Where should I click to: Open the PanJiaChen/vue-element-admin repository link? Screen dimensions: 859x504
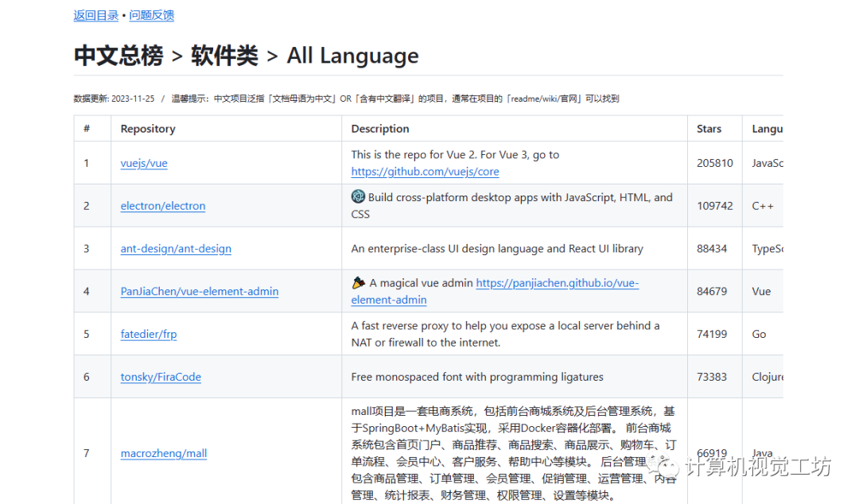pyautogui.click(x=200, y=292)
